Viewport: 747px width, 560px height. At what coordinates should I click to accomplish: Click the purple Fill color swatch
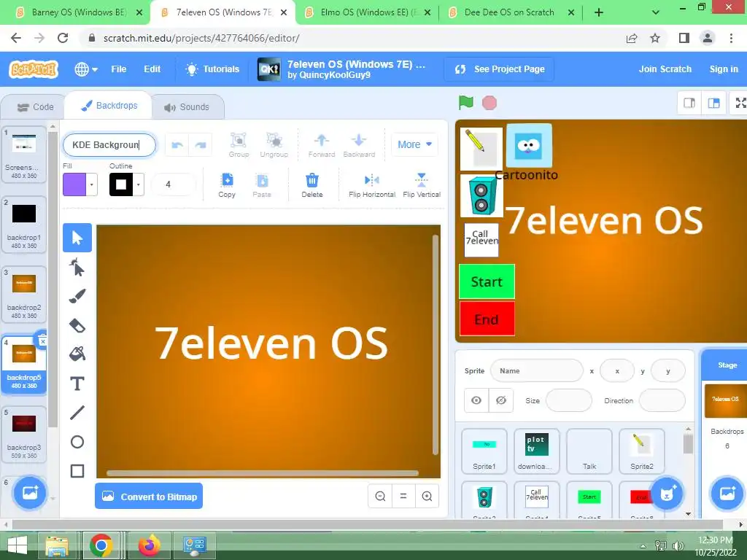click(74, 184)
